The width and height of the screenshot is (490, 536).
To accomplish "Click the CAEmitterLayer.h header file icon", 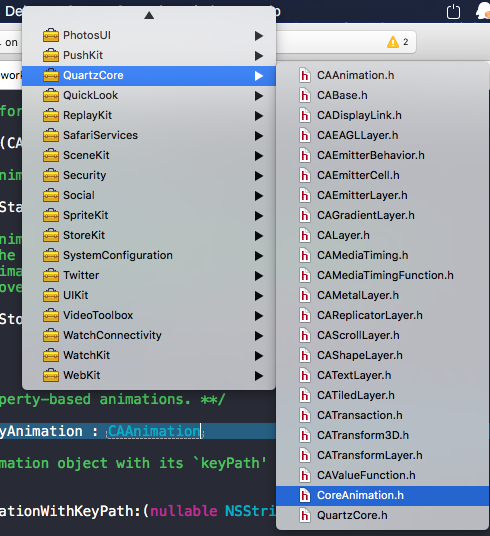I will [x=305, y=196].
